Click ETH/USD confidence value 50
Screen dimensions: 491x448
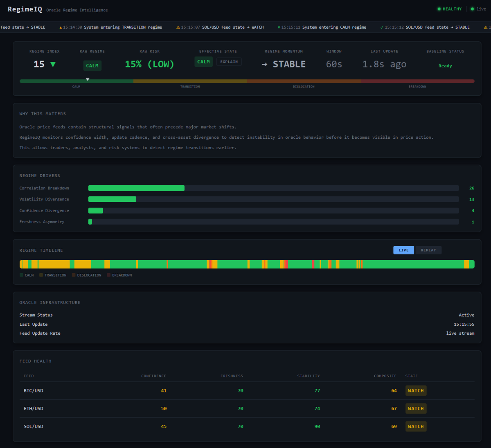click(164, 409)
